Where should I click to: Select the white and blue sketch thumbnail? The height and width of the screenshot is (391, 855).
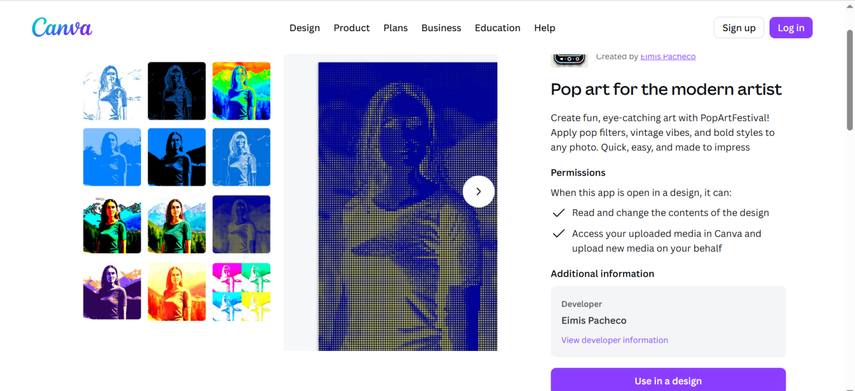(x=112, y=91)
